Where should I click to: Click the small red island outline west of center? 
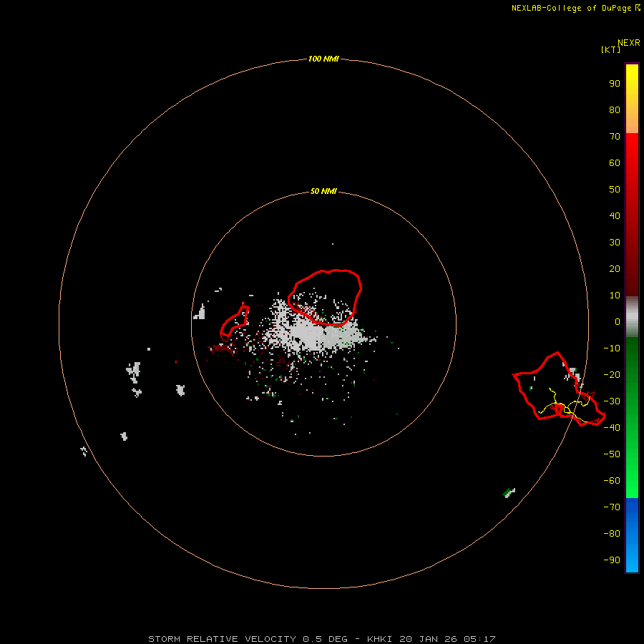[235, 323]
